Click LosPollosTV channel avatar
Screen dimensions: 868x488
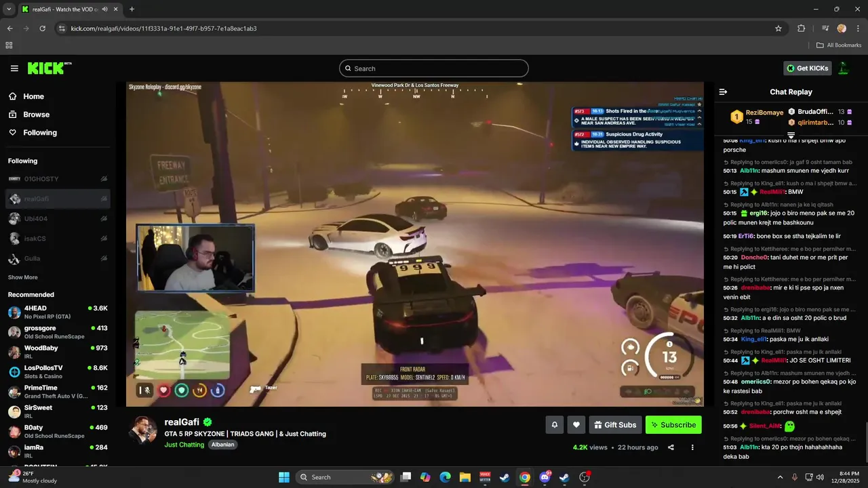pyautogui.click(x=14, y=371)
